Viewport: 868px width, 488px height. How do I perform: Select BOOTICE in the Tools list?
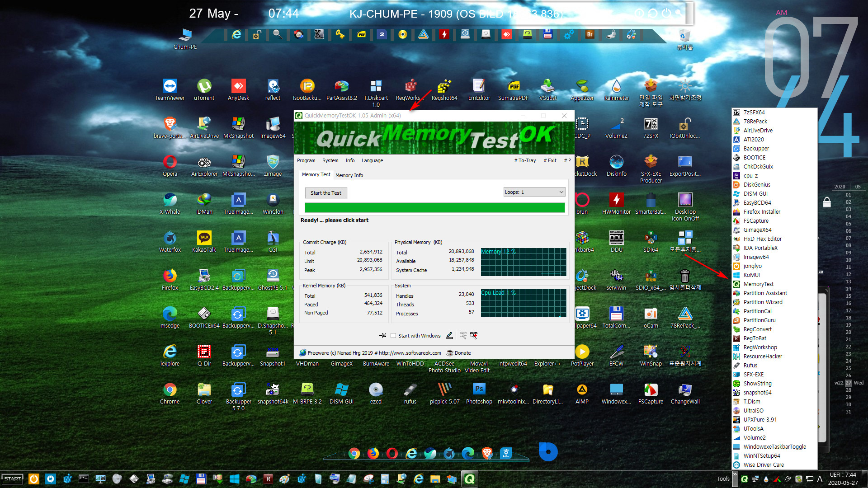pyautogui.click(x=774, y=158)
